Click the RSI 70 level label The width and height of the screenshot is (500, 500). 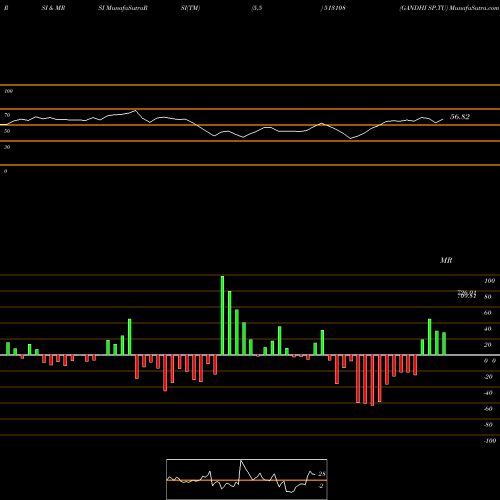point(7,115)
